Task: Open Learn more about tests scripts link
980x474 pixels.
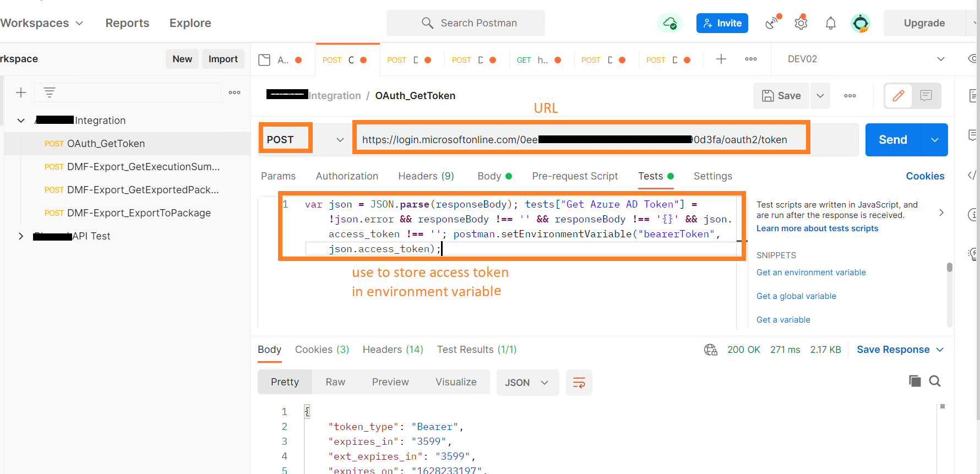Action: pyautogui.click(x=817, y=228)
